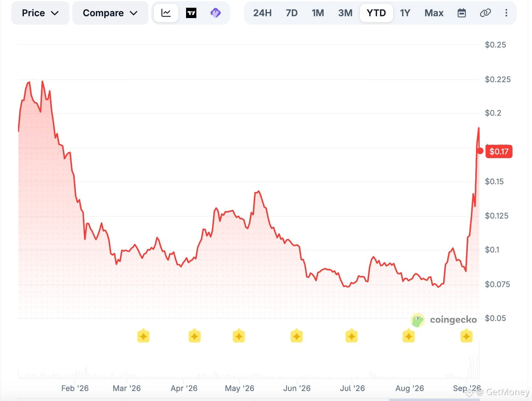Select the 1M time range
532x401 pixels.
point(318,13)
